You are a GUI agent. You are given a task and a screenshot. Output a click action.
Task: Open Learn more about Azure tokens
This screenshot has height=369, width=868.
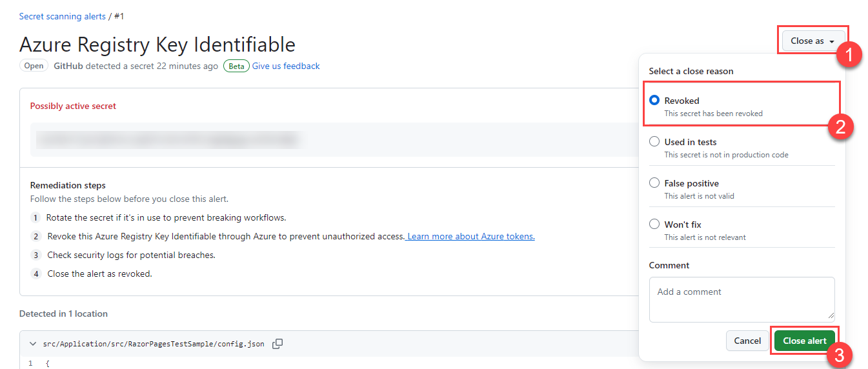pos(471,236)
